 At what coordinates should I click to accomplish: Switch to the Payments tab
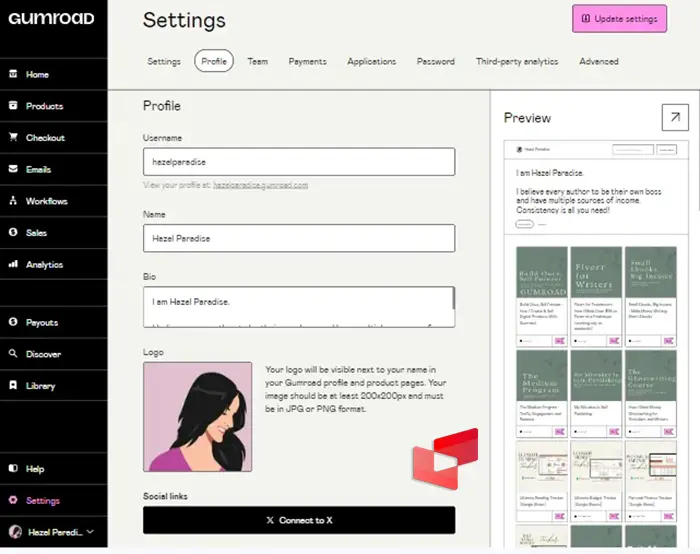pos(307,62)
